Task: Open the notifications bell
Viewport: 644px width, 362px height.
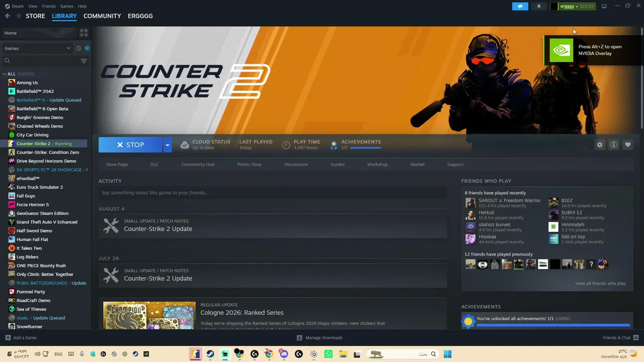Action: 539,7
